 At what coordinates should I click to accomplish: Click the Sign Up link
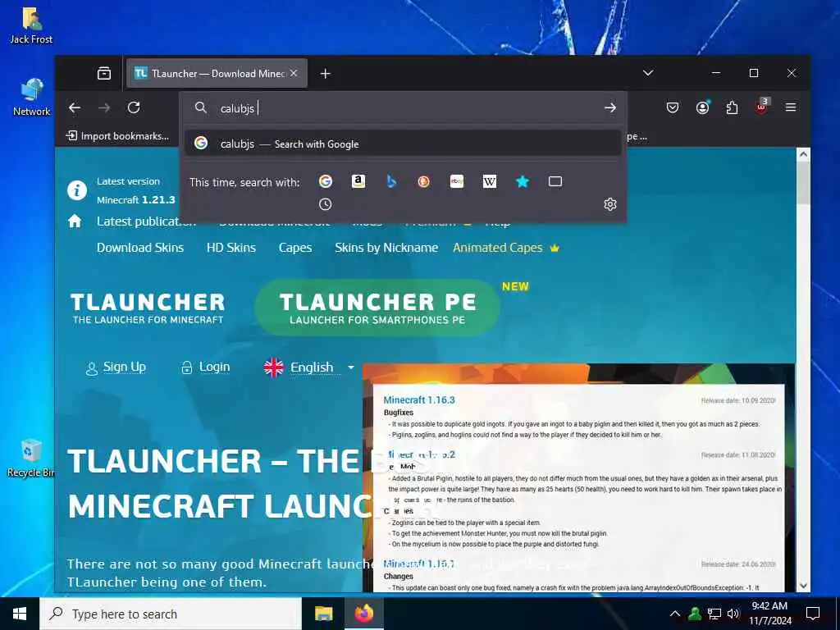coord(116,367)
